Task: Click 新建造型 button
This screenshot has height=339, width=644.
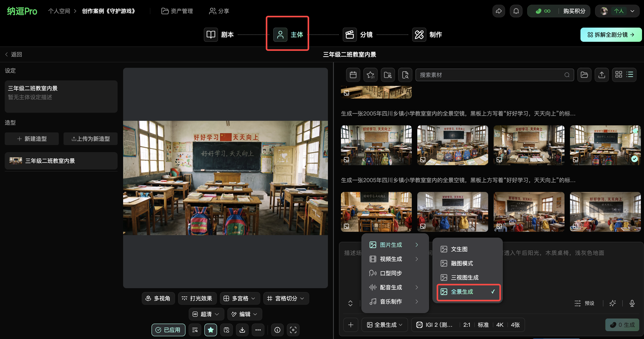Action: [32, 139]
